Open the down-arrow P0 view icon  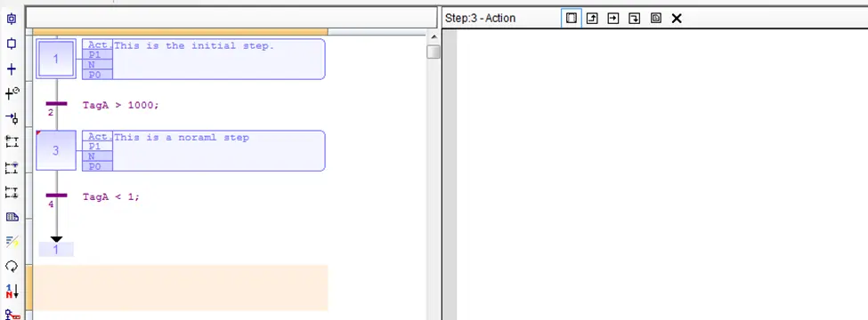pos(635,19)
